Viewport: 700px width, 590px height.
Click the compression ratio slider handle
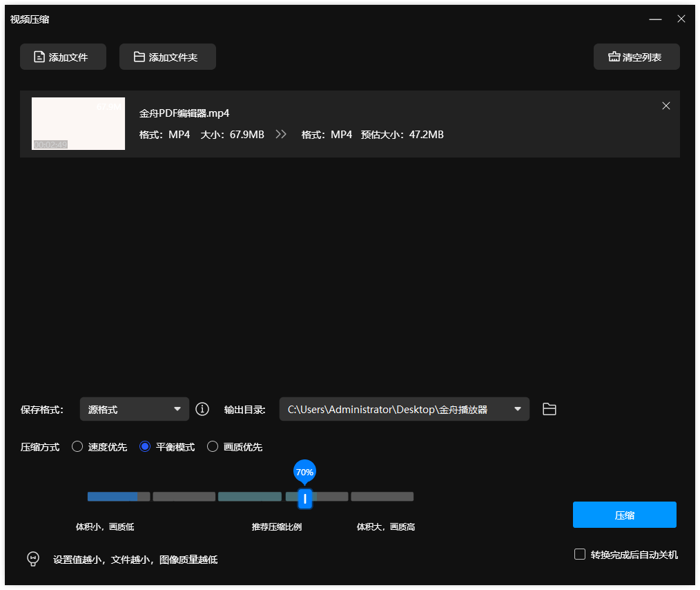tap(305, 499)
